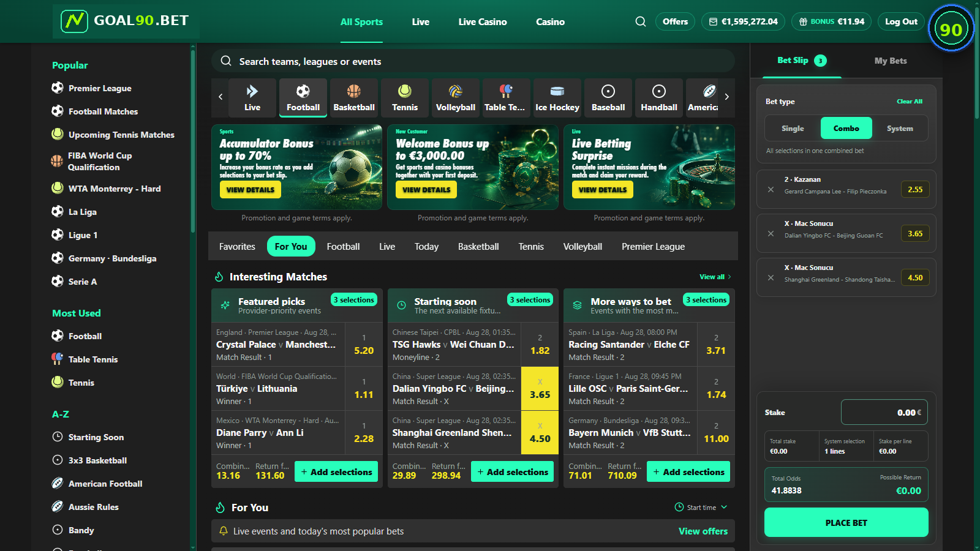The height and width of the screenshot is (551, 980).
Task: Toggle Türkiye v Lithuania odds 1.11
Action: click(x=364, y=389)
